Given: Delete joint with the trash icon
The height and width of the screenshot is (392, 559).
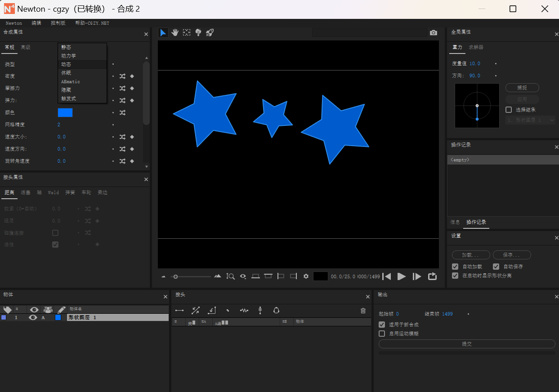Looking at the screenshot, I should point(363,311).
